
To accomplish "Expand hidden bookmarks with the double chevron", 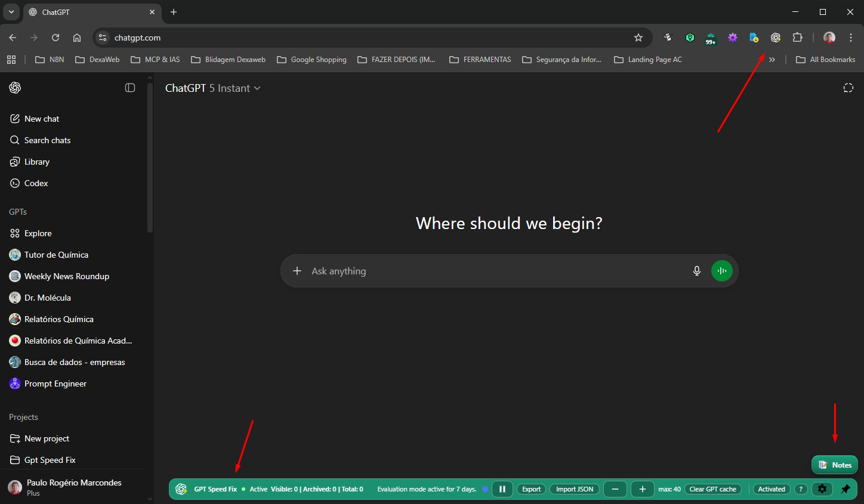I will coord(772,60).
